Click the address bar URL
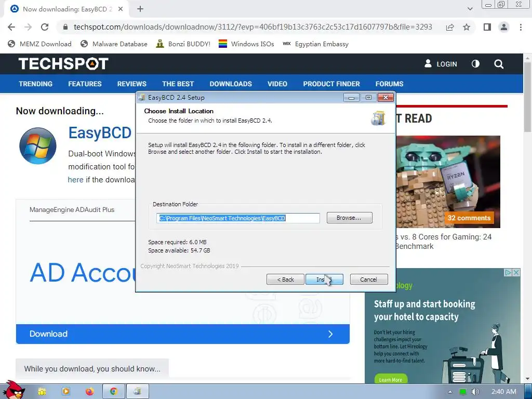Viewport: 532px width, 399px height. (253, 27)
